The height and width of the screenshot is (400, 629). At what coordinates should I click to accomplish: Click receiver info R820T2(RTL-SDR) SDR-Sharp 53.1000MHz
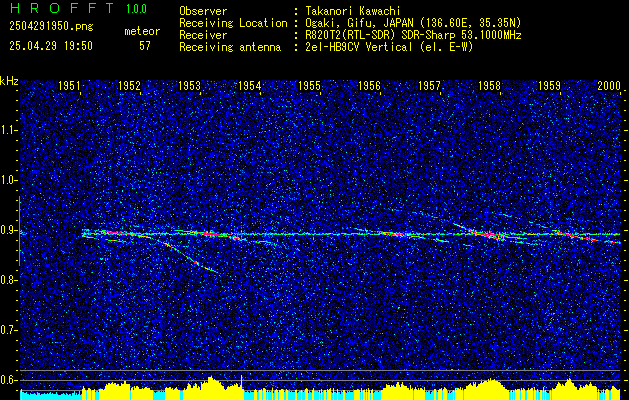[x=413, y=35]
